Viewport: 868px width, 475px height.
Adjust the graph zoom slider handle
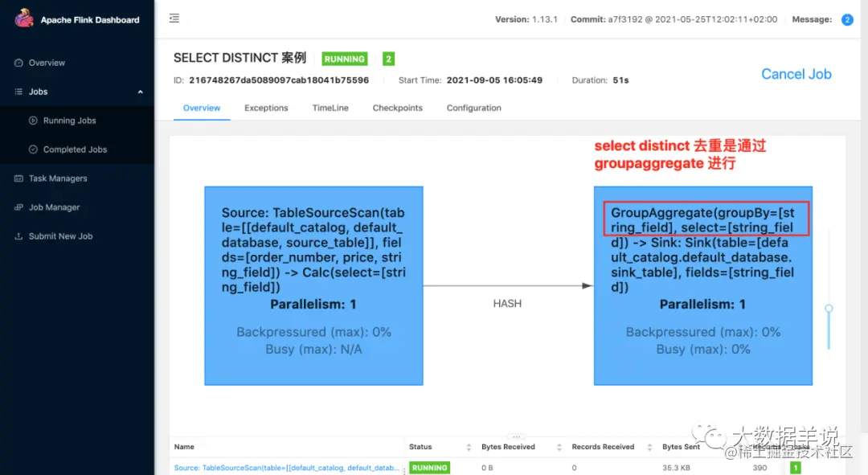(x=829, y=309)
